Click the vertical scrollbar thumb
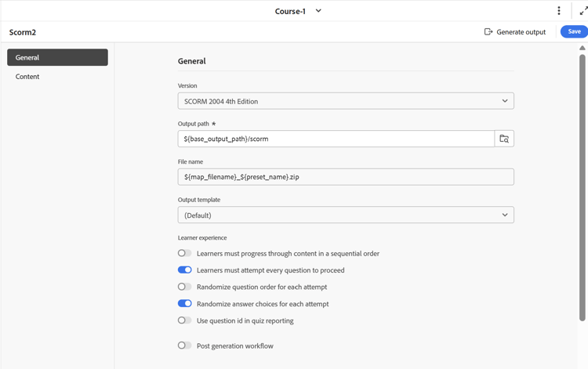The image size is (588, 369). click(x=582, y=188)
